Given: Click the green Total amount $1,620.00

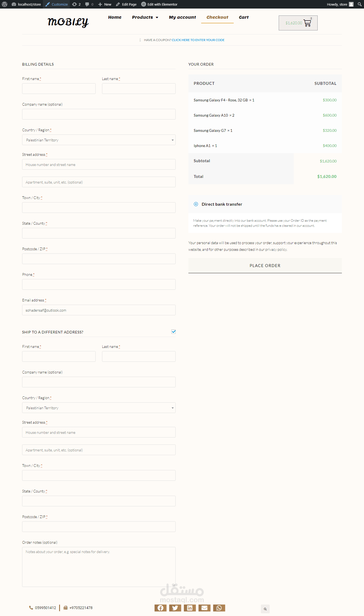Looking at the screenshot, I should [327, 177].
